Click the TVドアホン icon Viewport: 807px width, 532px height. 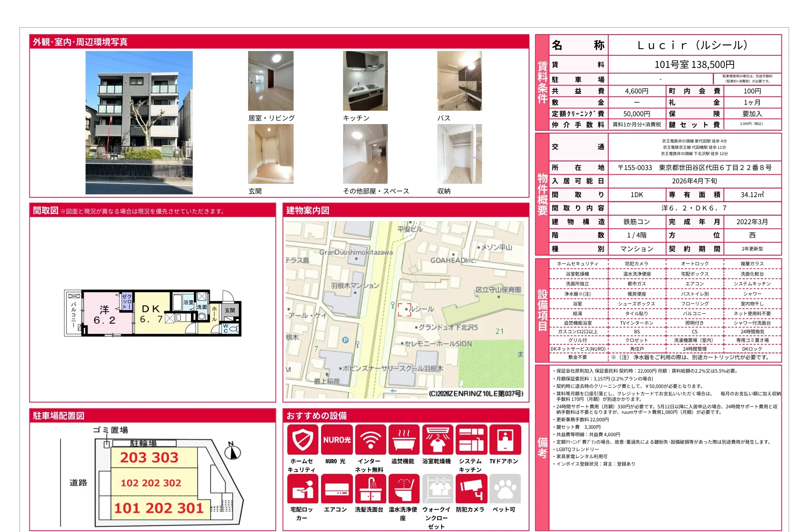[505, 439]
